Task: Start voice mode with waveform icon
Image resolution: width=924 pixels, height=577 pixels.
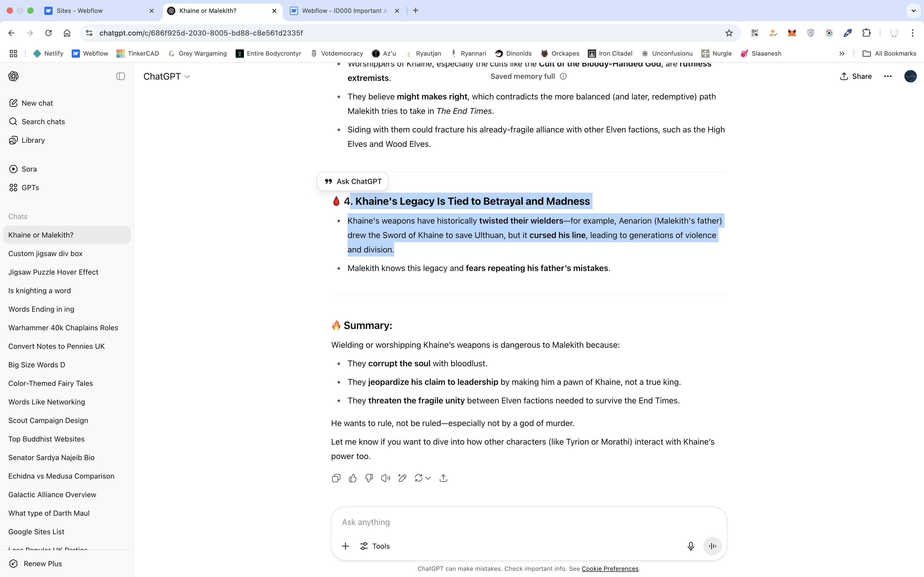Action: pyautogui.click(x=712, y=546)
